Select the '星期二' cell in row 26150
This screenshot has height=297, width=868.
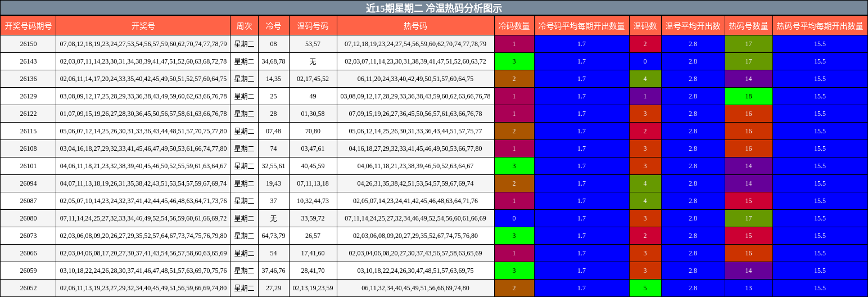(x=244, y=44)
